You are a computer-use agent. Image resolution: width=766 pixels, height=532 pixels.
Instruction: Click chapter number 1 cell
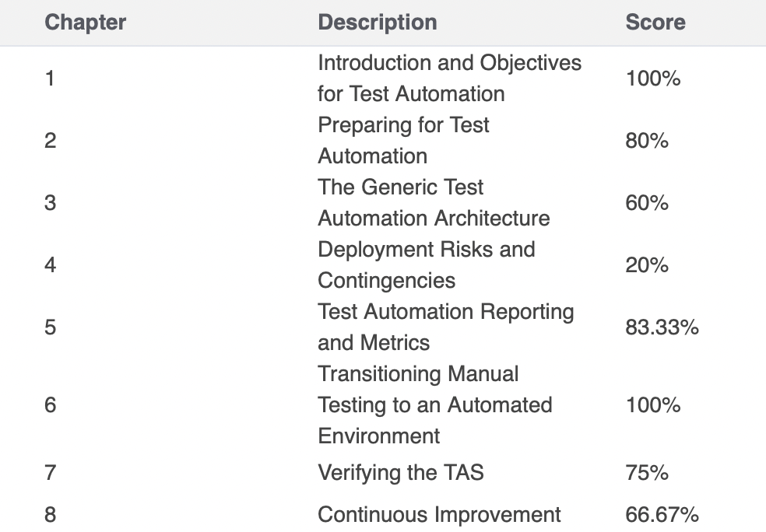(x=50, y=79)
